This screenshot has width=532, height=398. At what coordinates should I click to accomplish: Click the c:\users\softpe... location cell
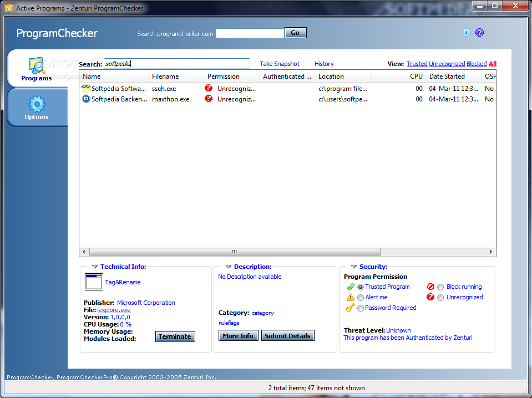(343, 99)
